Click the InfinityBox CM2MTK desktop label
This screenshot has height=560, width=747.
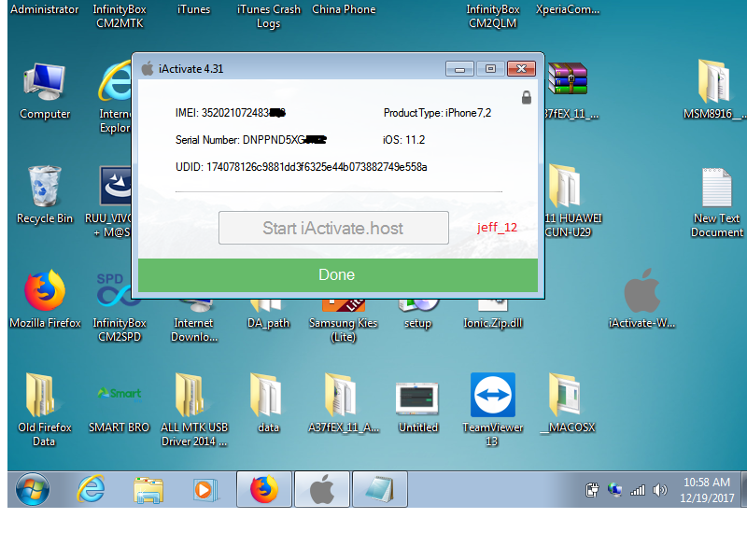pos(120,16)
